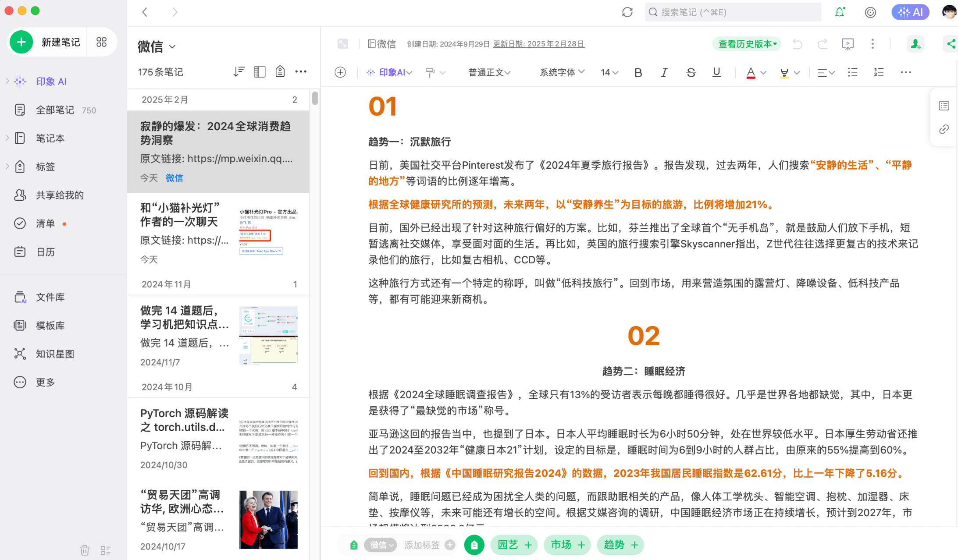
Task: Open 清单 in sidebar
Action: tap(45, 223)
